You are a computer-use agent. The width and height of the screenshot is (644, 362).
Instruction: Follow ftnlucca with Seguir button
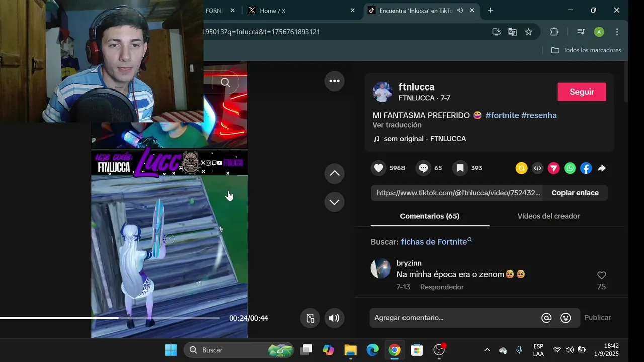[x=582, y=92]
